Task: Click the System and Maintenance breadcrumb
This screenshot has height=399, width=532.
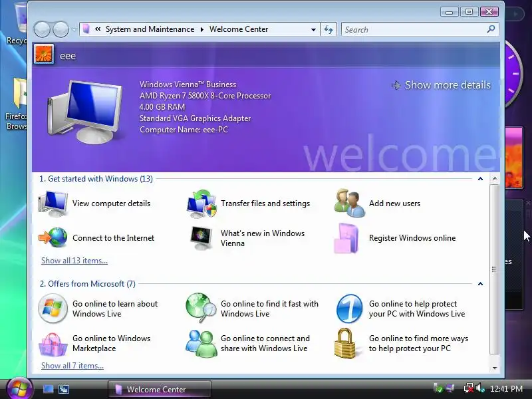Action: [150, 29]
